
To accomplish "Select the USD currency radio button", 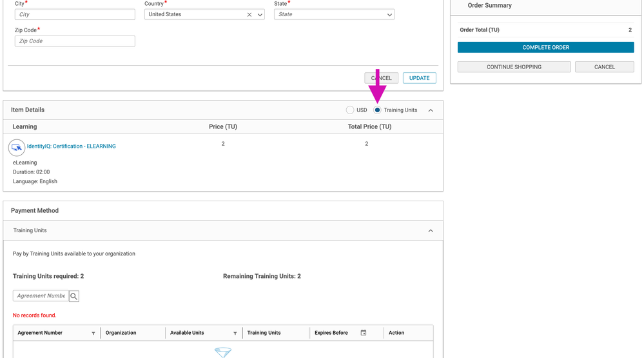I will pos(350,110).
